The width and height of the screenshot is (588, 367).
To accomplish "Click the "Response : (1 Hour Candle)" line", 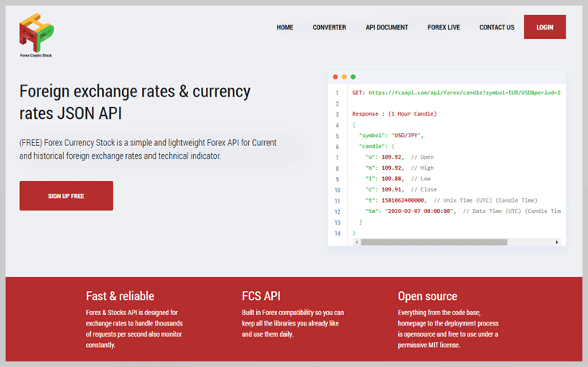I will click(x=394, y=113).
